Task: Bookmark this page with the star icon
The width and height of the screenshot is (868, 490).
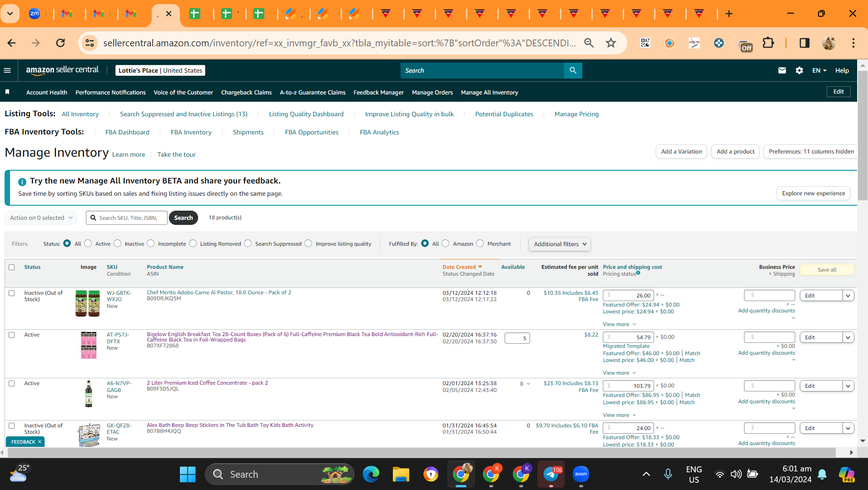Action: pos(611,43)
